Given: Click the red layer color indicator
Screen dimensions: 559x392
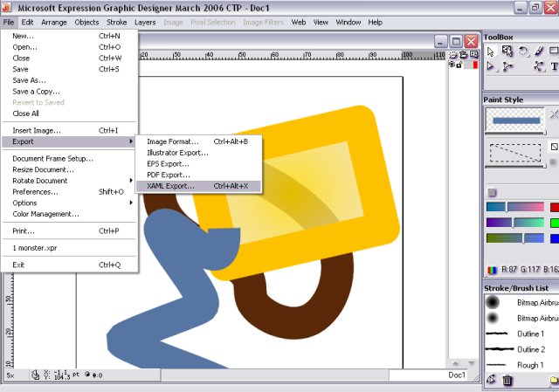Looking at the screenshot, I should pyautogui.click(x=474, y=65).
